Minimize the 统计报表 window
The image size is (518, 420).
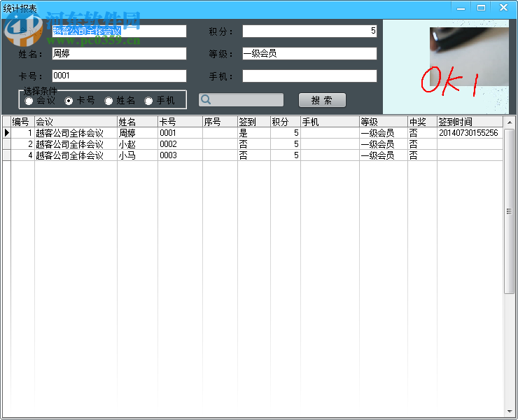point(461,8)
